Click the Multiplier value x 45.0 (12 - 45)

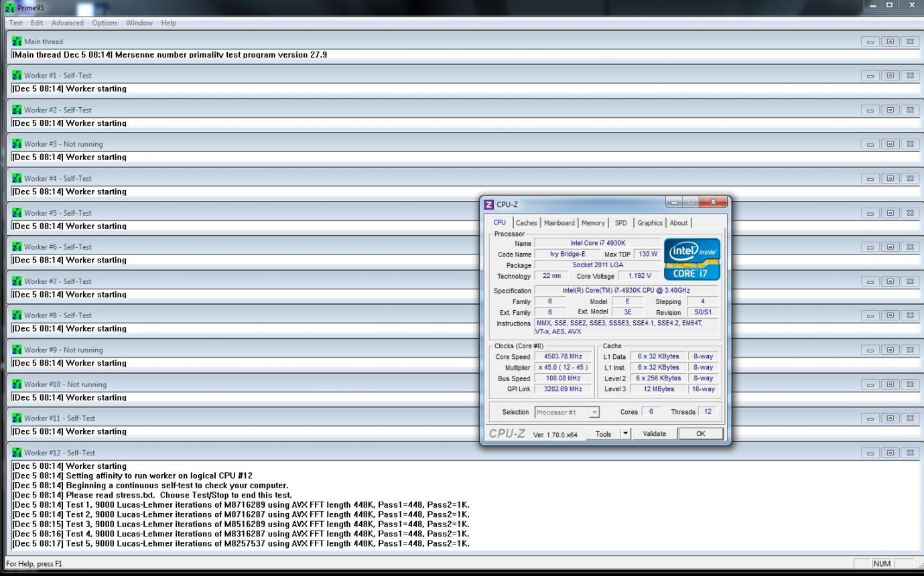563,368
